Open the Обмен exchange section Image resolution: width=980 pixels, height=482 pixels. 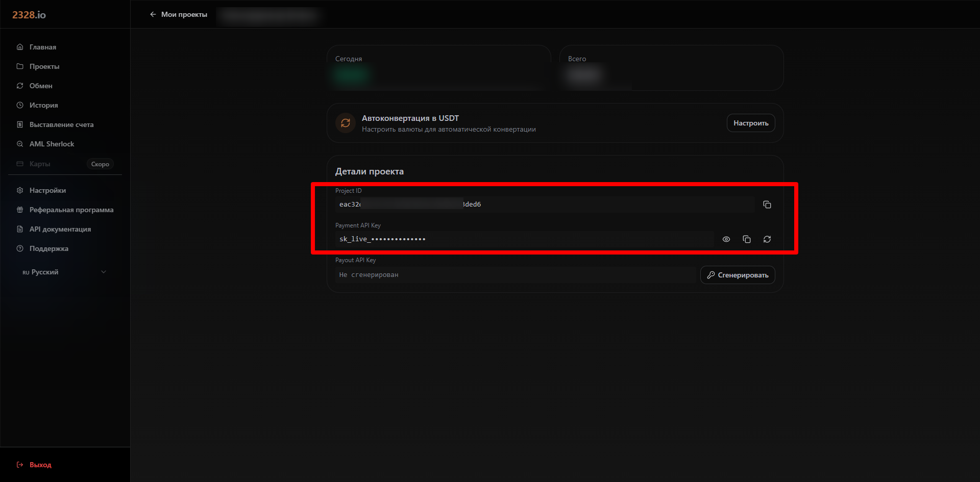41,86
